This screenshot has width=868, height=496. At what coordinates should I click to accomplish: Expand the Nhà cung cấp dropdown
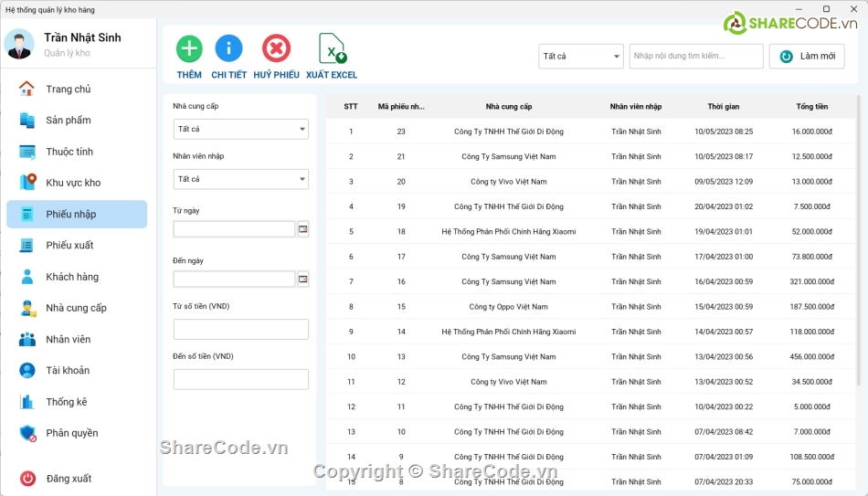[x=240, y=130]
